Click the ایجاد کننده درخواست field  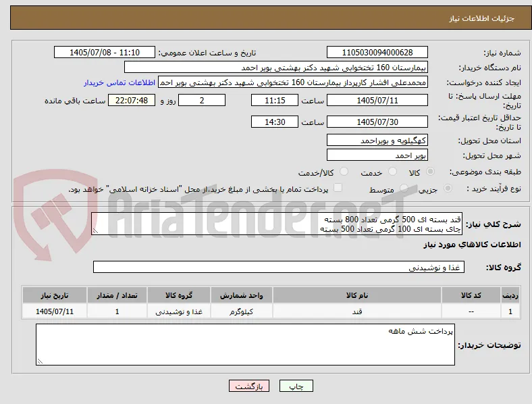click(x=293, y=82)
